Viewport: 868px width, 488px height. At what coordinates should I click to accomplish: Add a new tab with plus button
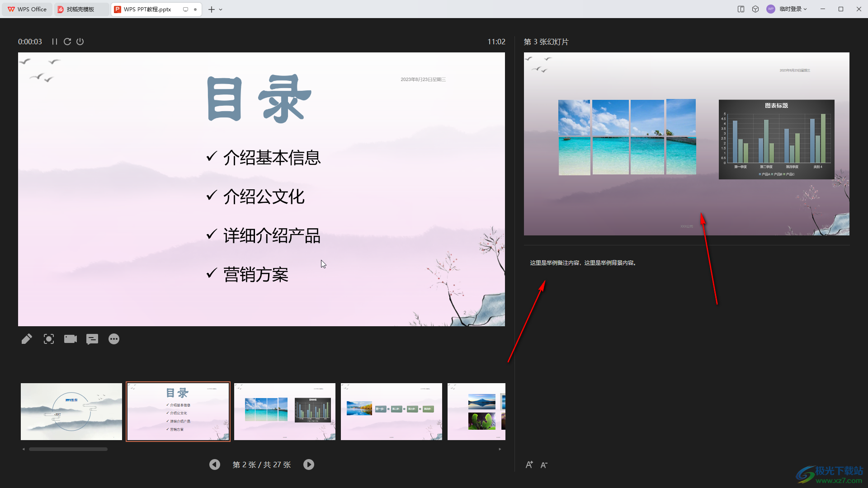click(211, 9)
